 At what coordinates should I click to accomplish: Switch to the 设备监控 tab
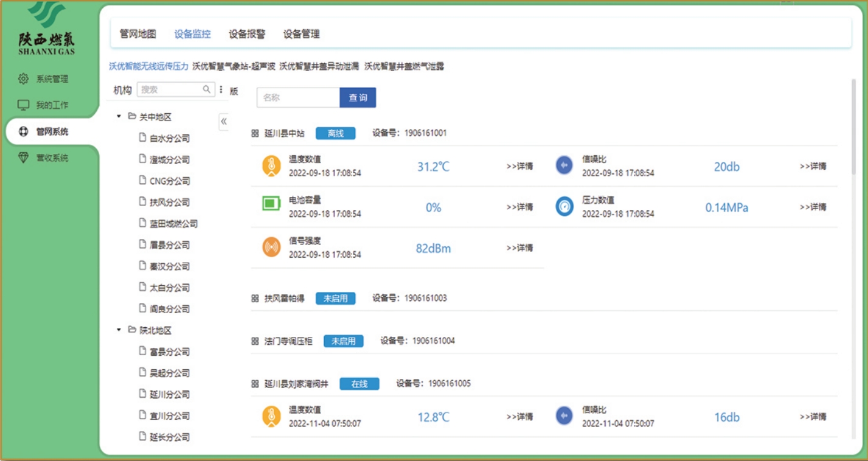point(193,34)
